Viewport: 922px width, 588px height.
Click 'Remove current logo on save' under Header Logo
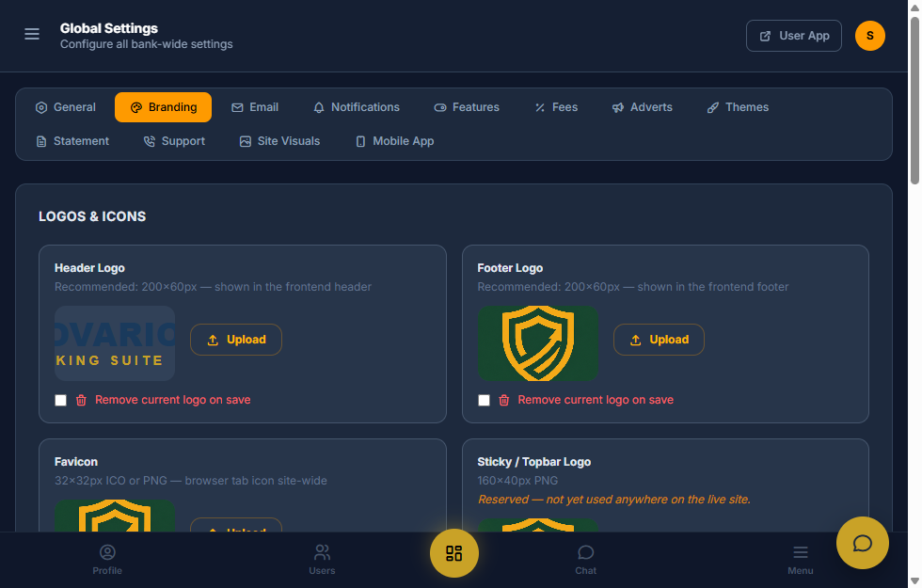173,400
